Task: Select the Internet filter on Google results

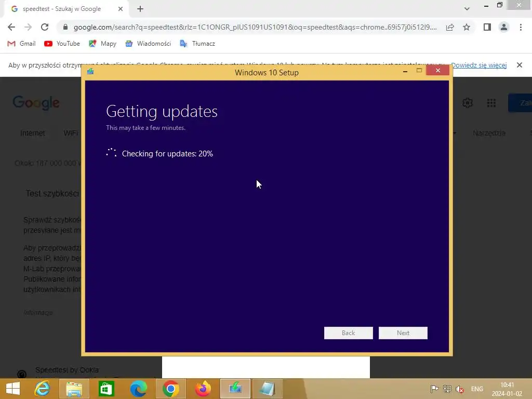Action: tap(33, 133)
